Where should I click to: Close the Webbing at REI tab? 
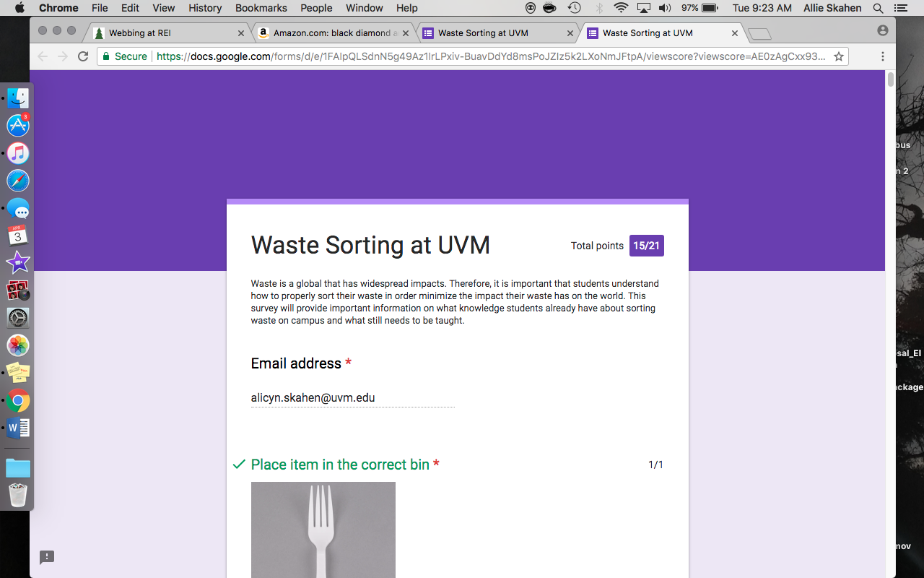[241, 33]
